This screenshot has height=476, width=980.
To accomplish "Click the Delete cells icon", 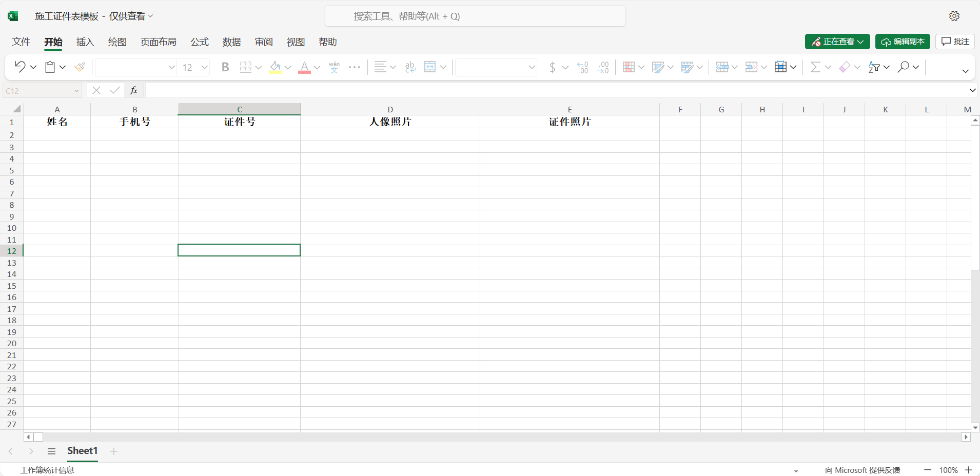I will 751,67.
